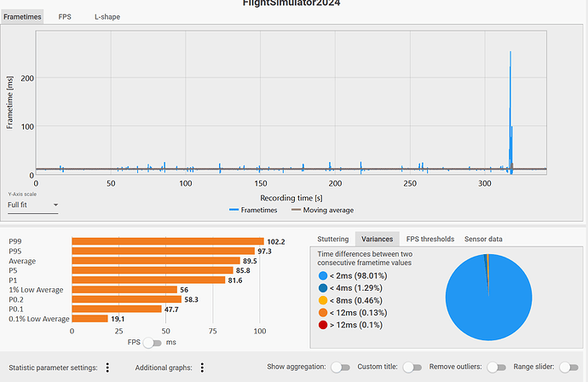The height and width of the screenshot is (382, 588).
Task: Open Statistic parameter settings three-dot menu
Action: 107,368
